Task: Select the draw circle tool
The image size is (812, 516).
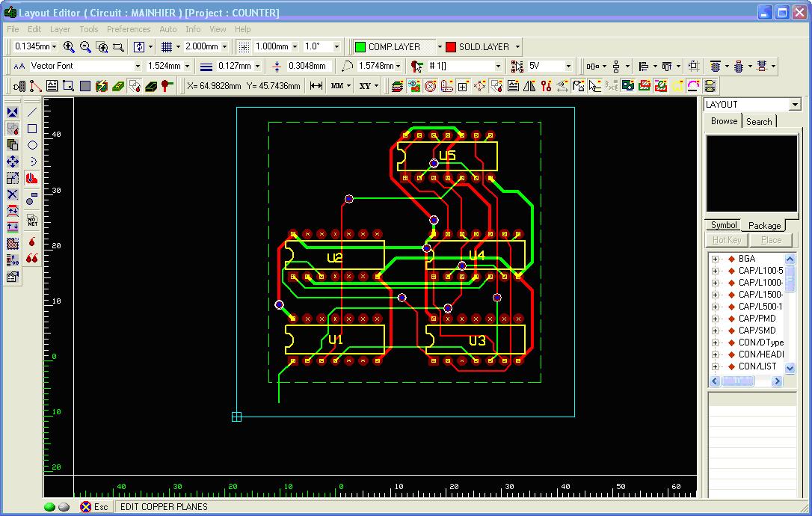Action: (32, 145)
